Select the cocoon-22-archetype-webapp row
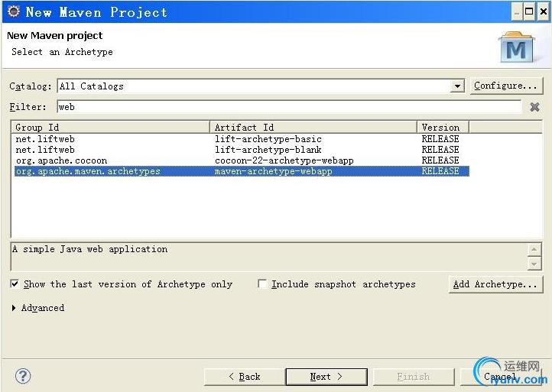Image resolution: width=552 pixels, height=392 pixels. point(242,160)
